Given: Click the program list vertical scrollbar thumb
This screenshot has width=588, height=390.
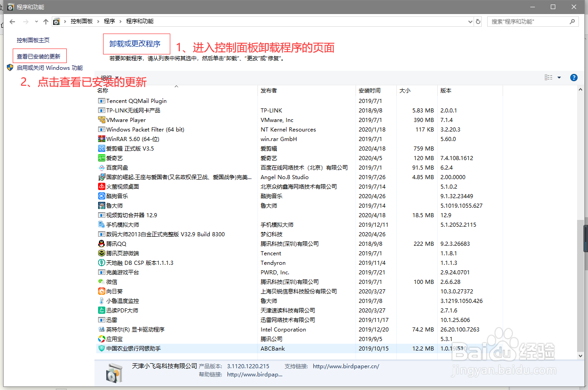Looking at the screenshot, I should coord(580,286).
